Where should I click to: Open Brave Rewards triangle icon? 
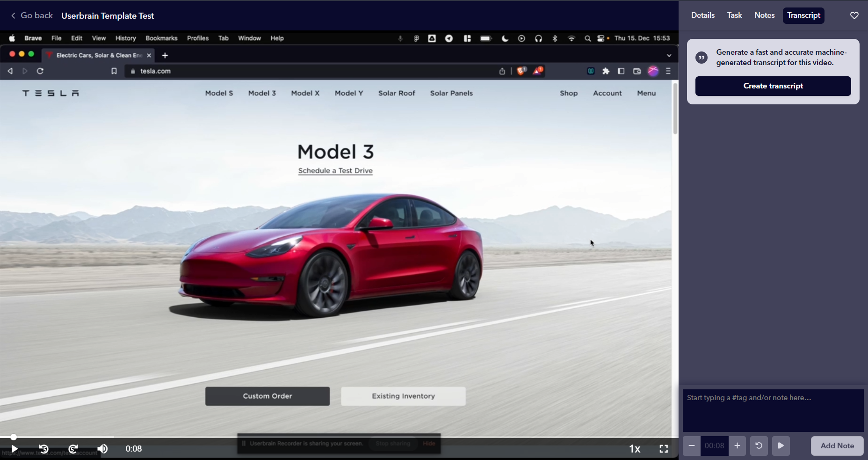pos(538,71)
